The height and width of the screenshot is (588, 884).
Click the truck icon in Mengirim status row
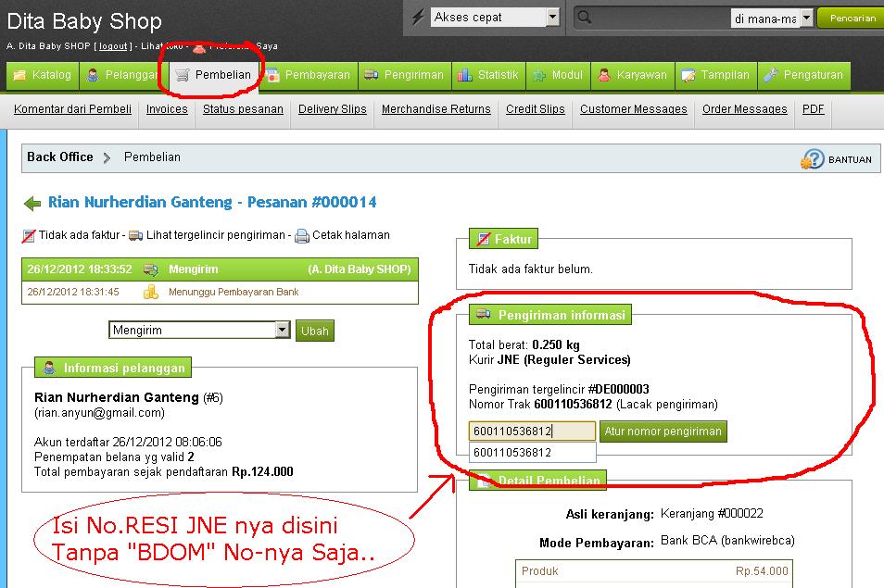tap(150, 269)
